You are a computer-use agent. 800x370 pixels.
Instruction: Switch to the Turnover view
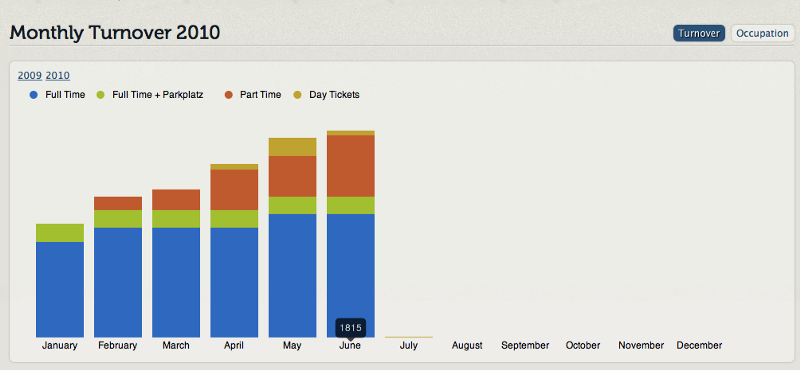[698, 33]
